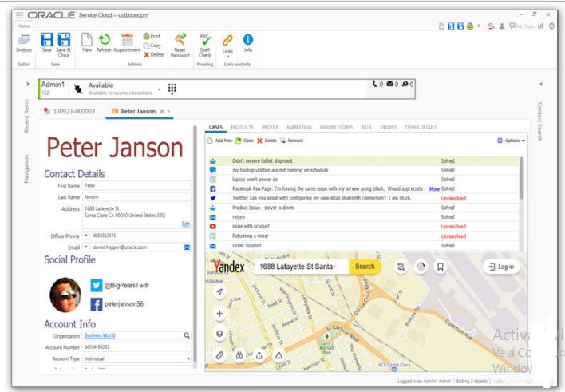This screenshot has height=392, width=565.
Task: Toggle the map bookmark button
Action: [441, 267]
